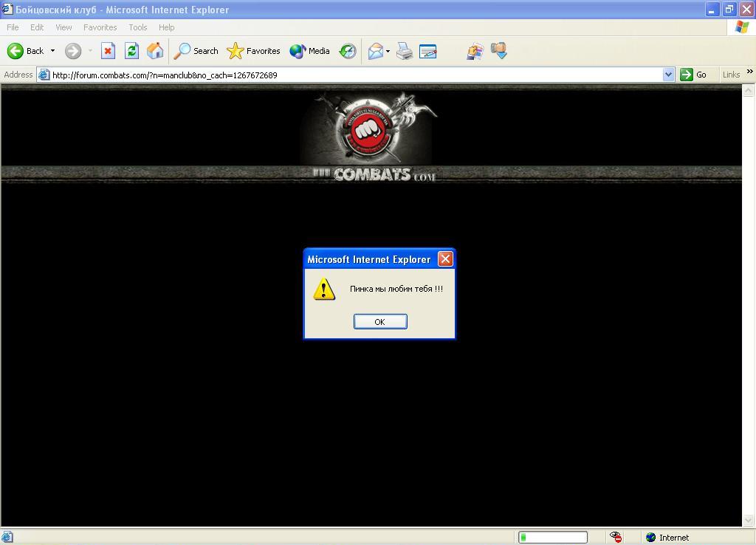Open the Help menu

[x=166, y=27]
